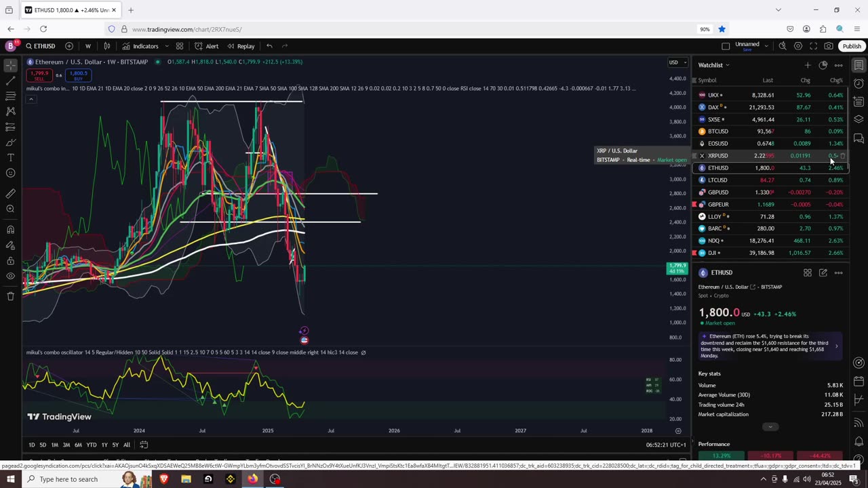This screenshot has width=868, height=488.
Task: Open chart settings hexagon icon
Action: pyautogui.click(x=798, y=46)
